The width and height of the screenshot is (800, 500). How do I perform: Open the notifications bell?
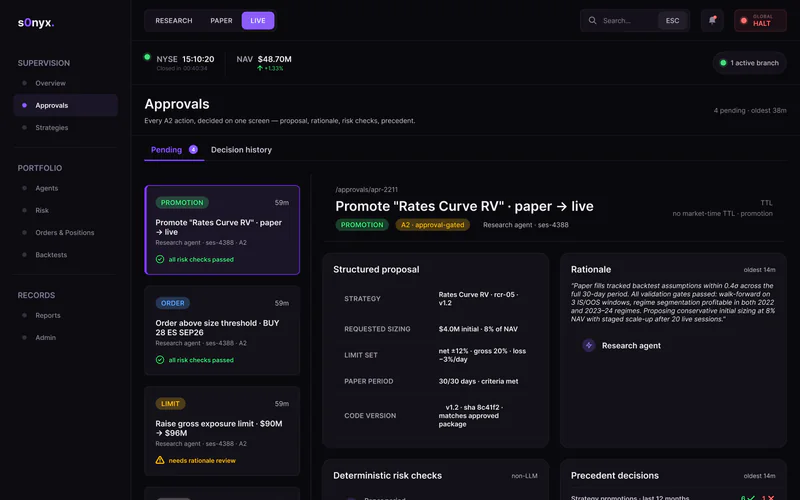coord(712,20)
